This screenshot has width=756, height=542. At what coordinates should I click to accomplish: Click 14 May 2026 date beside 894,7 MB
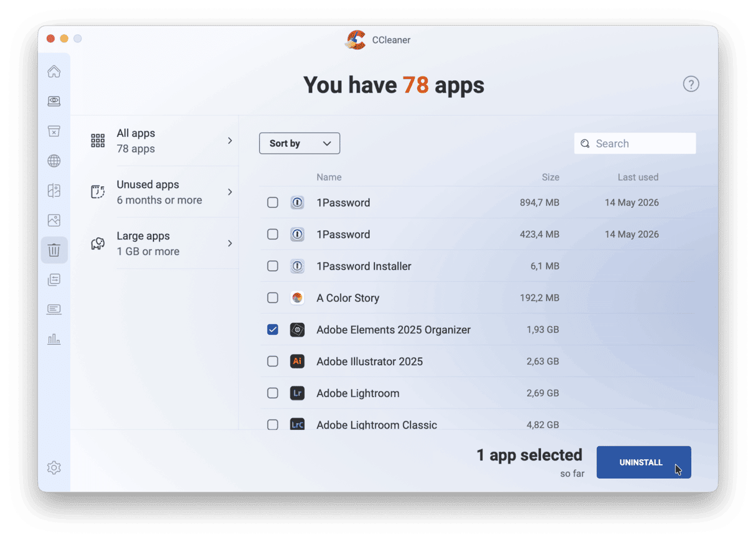click(x=632, y=203)
